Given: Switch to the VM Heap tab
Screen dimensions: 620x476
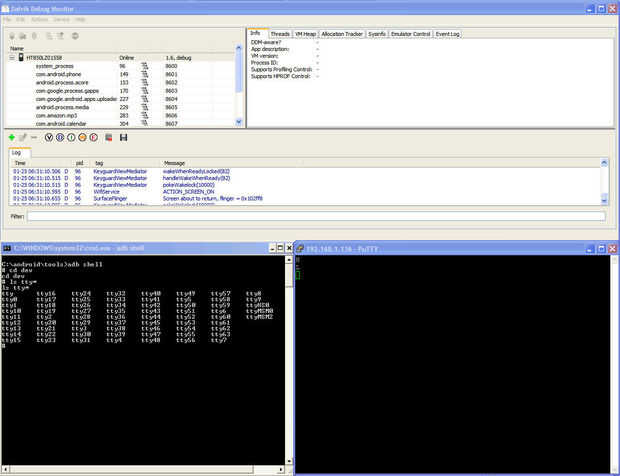Looking at the screenshot, I should click(x=306, y=34).
